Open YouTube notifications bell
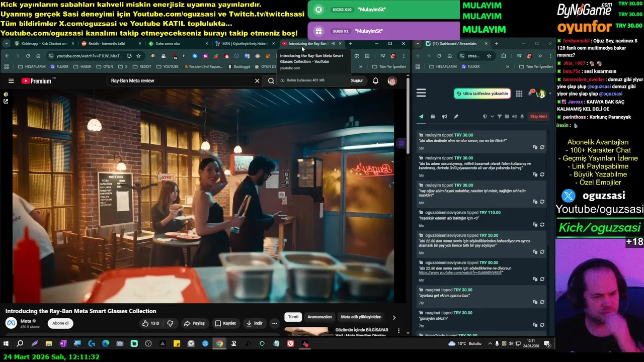This screenshot has height=362, width=644. coord(375,80)
